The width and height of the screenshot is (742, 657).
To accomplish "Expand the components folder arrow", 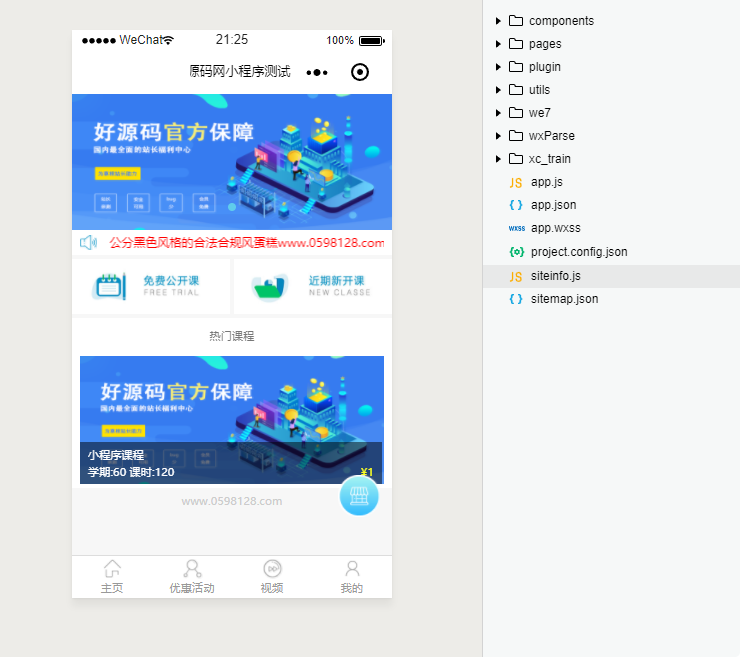I will point(498,21).
